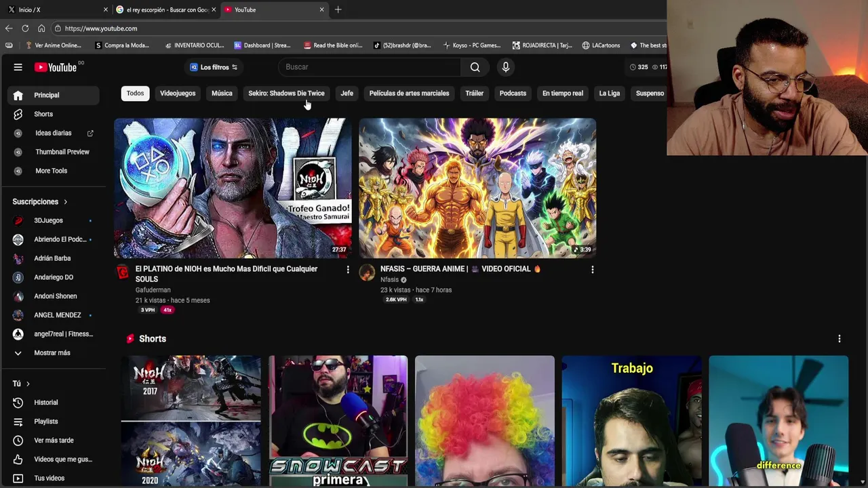Select En tiempo real chip
This screenshot has height=488, width=868.
point(562,94)
